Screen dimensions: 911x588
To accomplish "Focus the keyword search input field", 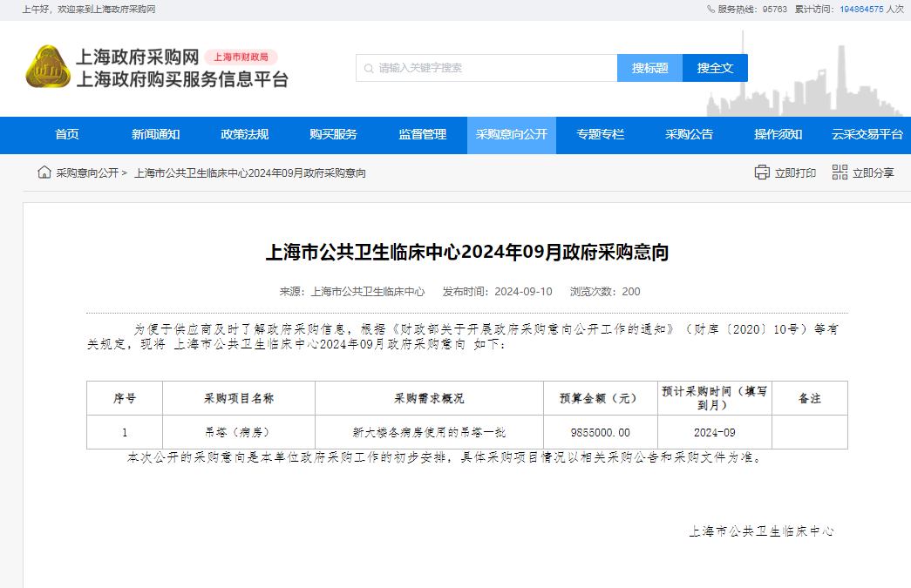I will [486, 68].
